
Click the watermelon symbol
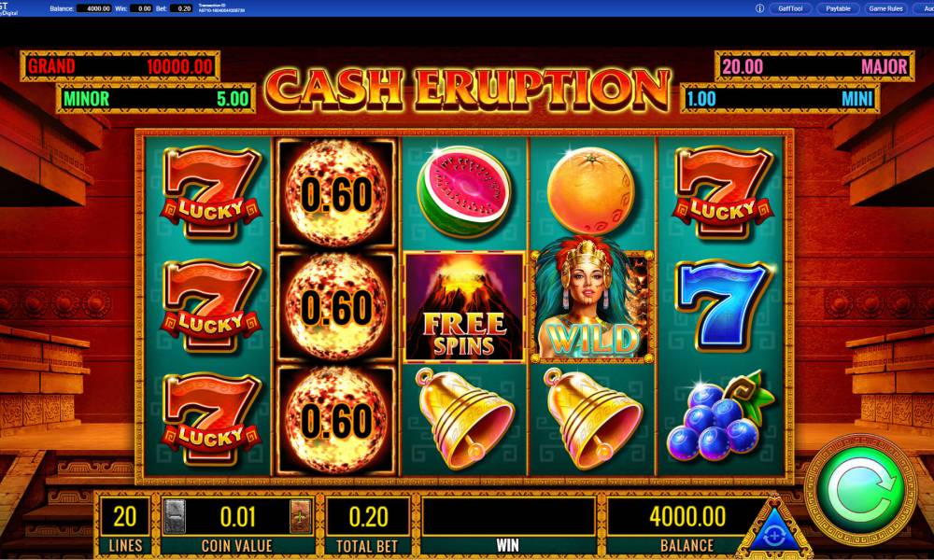click(x=463, y=191)
